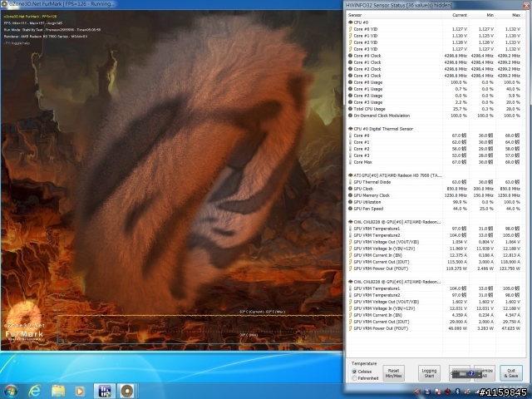The width and height of the screenshot is (532, 399).
Task: Click the FurMark F1 toggle help text
Action: pos(17,43)
